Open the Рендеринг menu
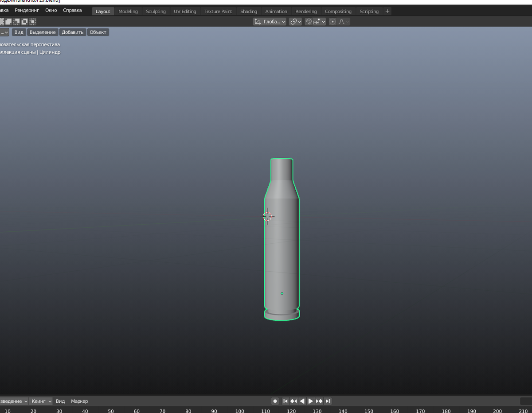The height and width of the screenshot is (413, 532). pyautogui.click(x=27, y=10)
